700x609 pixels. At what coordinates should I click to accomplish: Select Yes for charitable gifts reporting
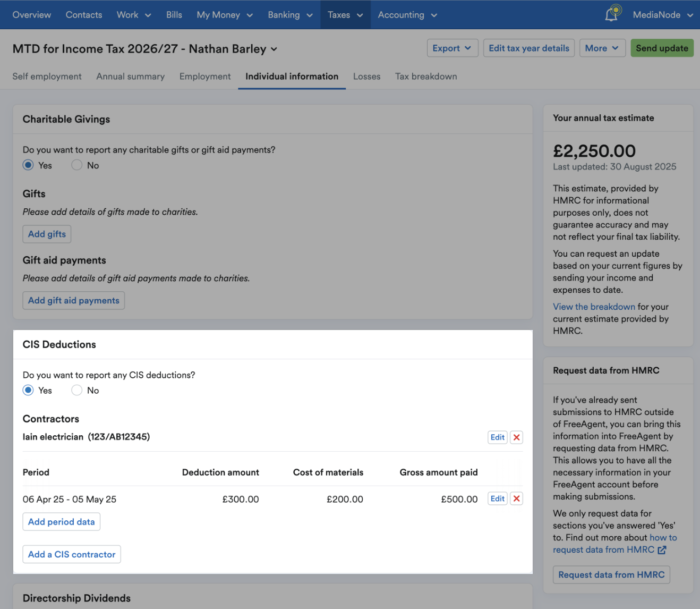(x=28, y=165)
